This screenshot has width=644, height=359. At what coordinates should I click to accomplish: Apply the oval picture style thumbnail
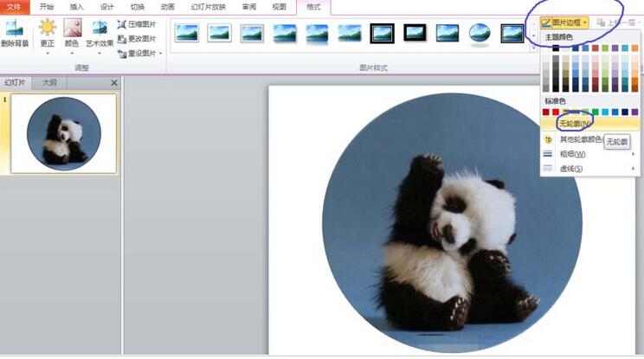[x=480, y=33]
